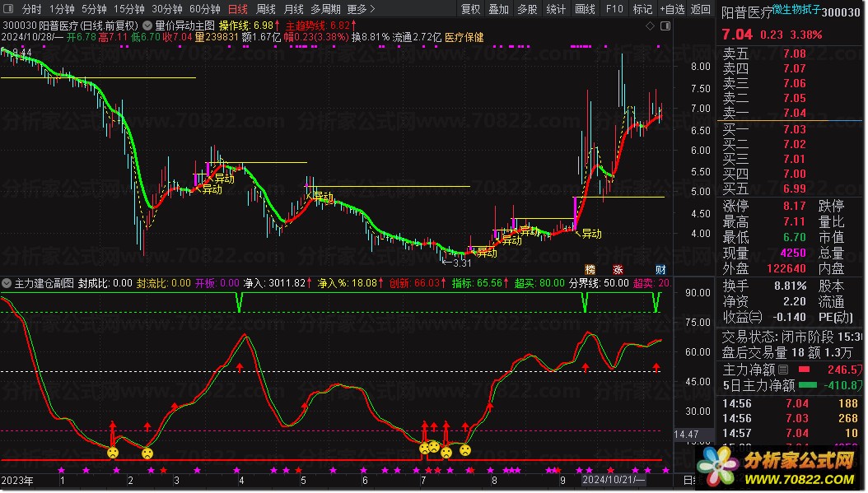Click the 卖五 price 7.08
Image resolution: width=868 pixels, height=493 pixels.
click(x=795, y=53)
